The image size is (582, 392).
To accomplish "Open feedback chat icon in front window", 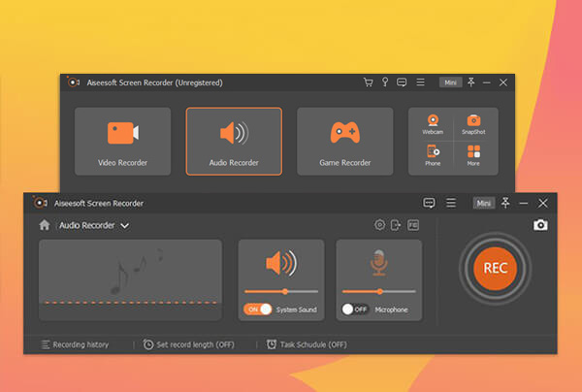I will point(429,203).
